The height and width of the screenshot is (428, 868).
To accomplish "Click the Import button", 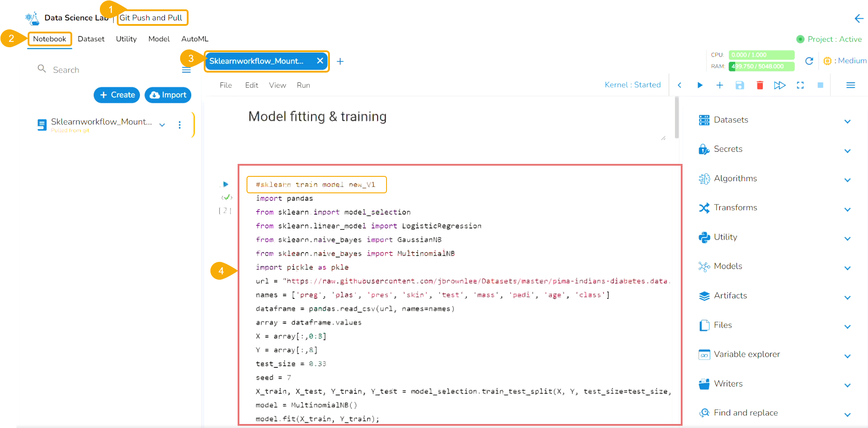I will (168, 95).
